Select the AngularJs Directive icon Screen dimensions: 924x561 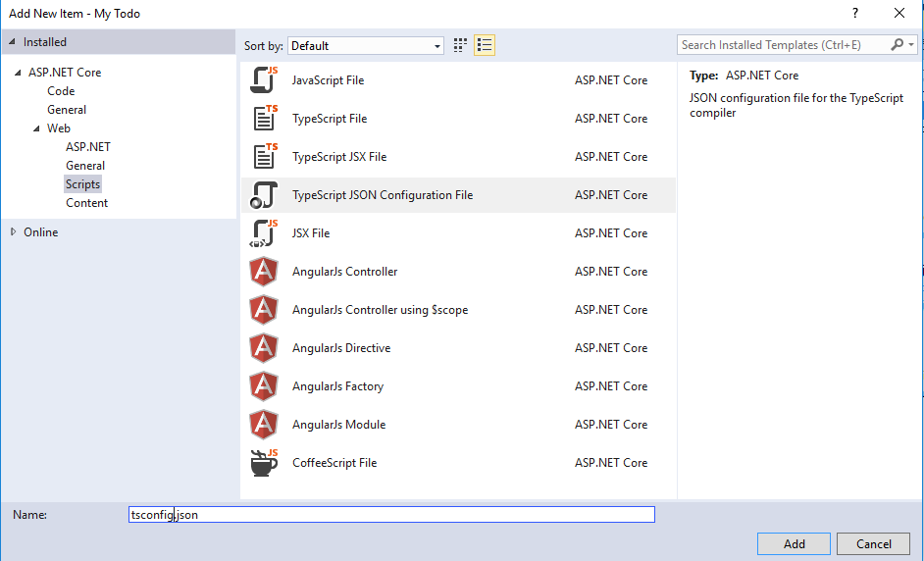point(264,348)
